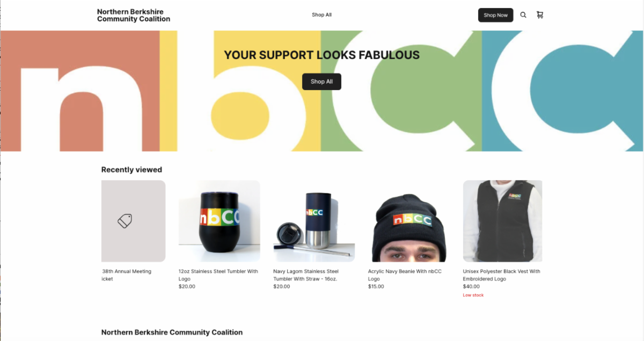This screenshot has height=341, width=644.
Task: Open Acrylic Navy Beanie product image
Action: [409, 221]
